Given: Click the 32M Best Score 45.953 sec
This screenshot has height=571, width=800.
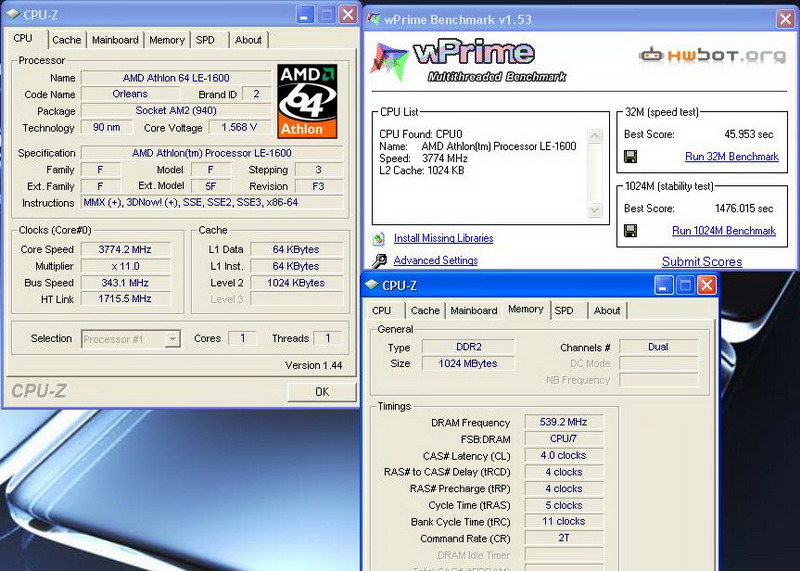Looking at the screenshot, I should click(749, 135).
